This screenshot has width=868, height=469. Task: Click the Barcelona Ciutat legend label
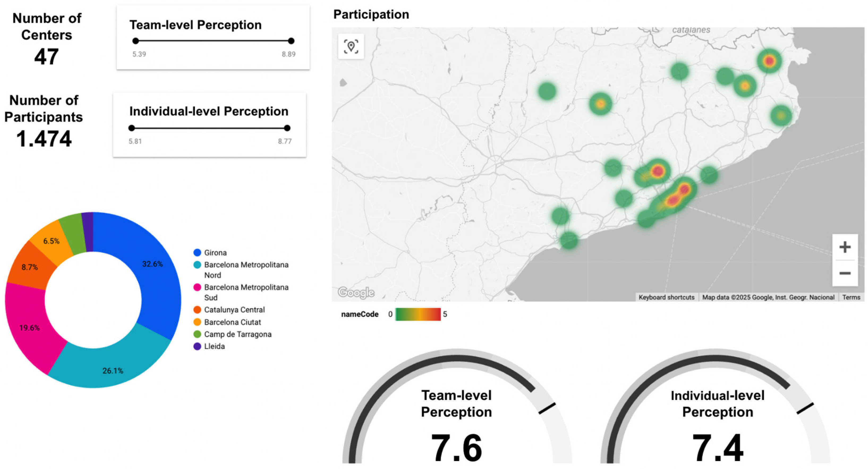click(232, 322)
